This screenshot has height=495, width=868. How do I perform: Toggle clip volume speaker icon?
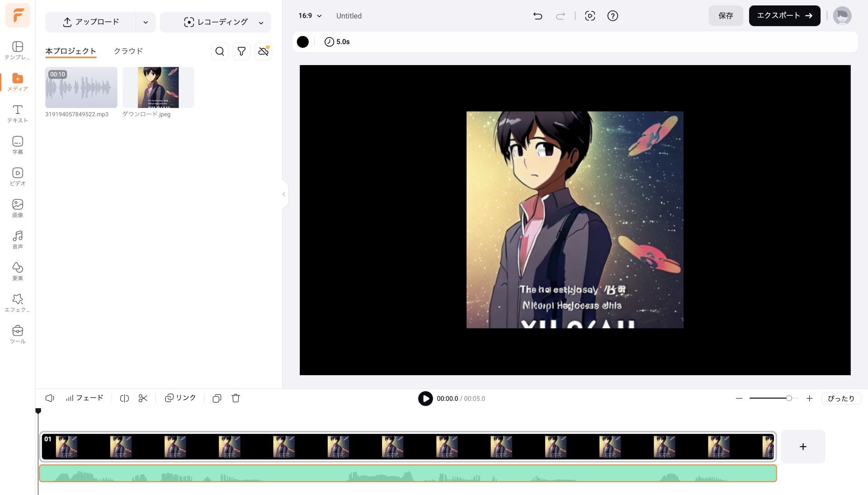point(50,398)
